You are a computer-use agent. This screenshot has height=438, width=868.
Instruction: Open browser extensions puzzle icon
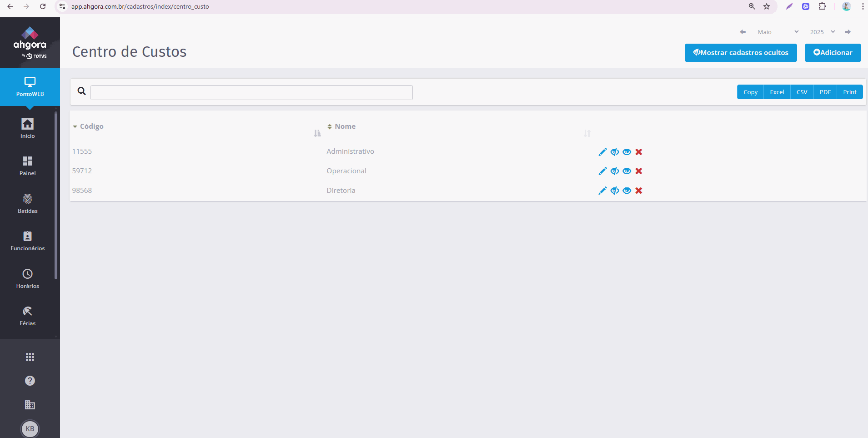(x=822, y=6)
